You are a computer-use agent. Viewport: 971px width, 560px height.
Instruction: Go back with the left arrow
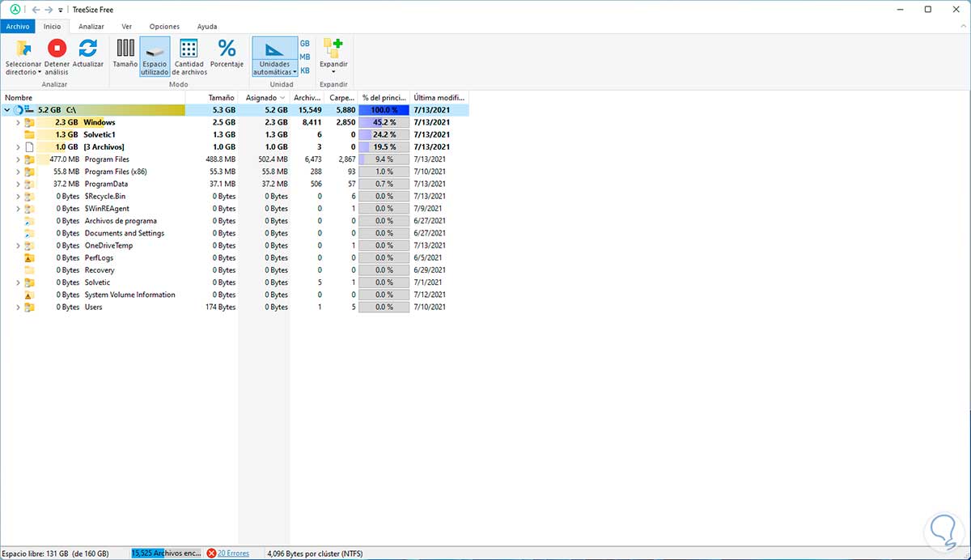pos(36,9)
